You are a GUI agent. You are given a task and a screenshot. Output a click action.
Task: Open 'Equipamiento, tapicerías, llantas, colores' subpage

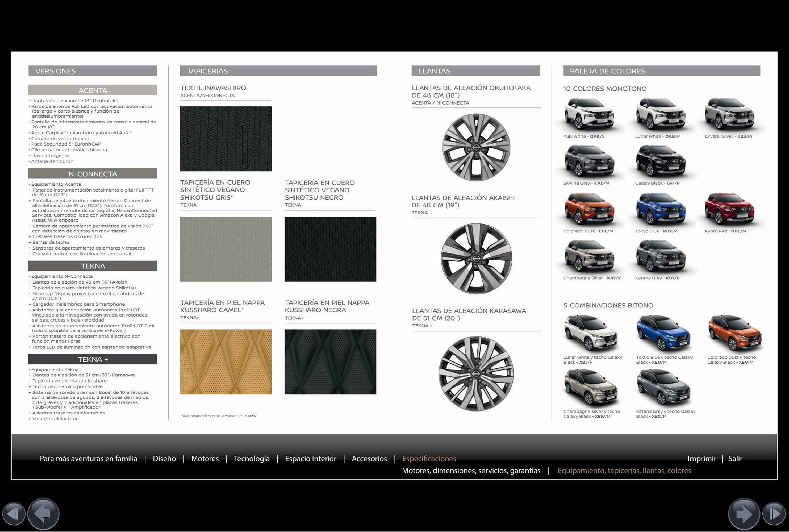[624, 471]
